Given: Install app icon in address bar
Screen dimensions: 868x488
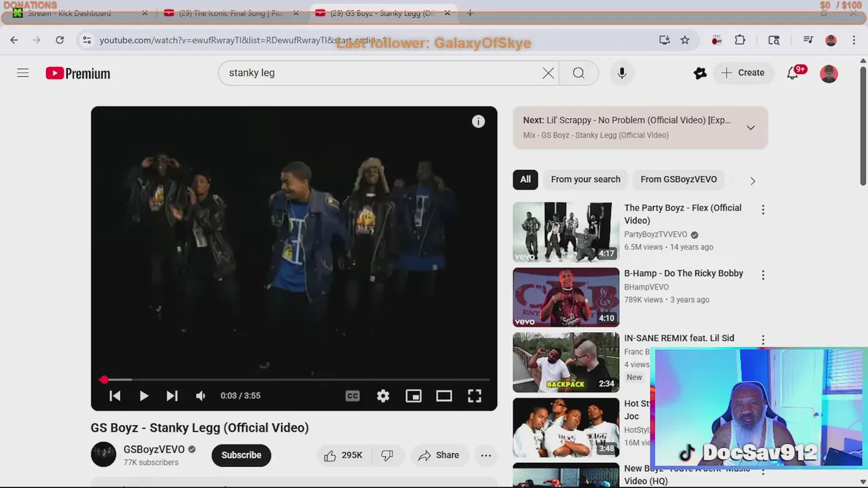Looking at the screenshot, I should pyautogui.click(x=665, y=41).
